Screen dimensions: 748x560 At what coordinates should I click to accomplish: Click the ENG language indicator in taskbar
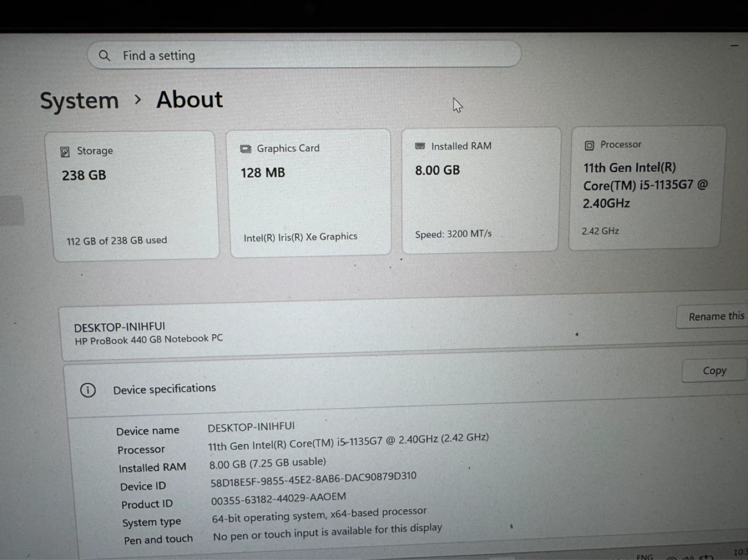645,556
